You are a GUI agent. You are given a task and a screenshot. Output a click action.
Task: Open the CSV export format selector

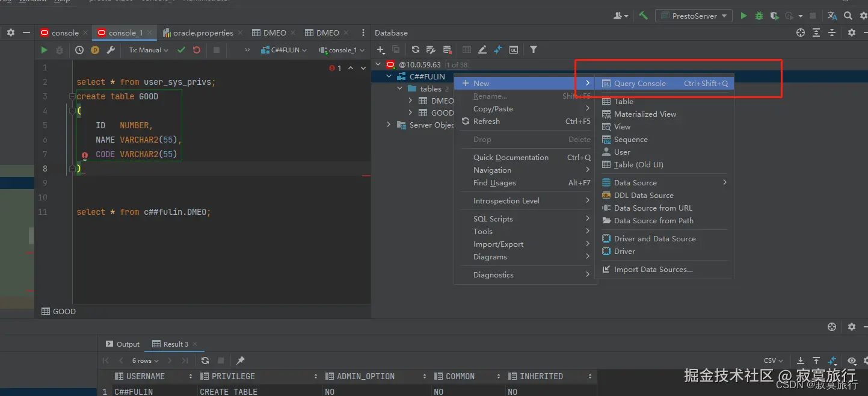[x=773, y=360]
